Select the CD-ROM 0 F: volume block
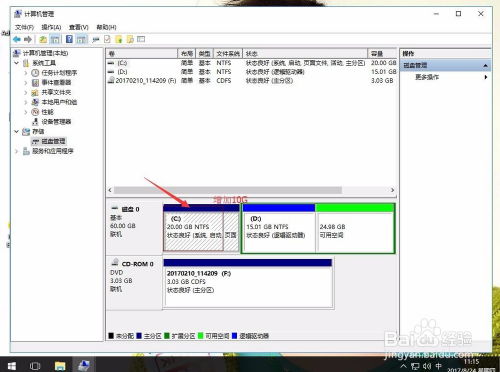The image size is (500, 372). (248, 283)
